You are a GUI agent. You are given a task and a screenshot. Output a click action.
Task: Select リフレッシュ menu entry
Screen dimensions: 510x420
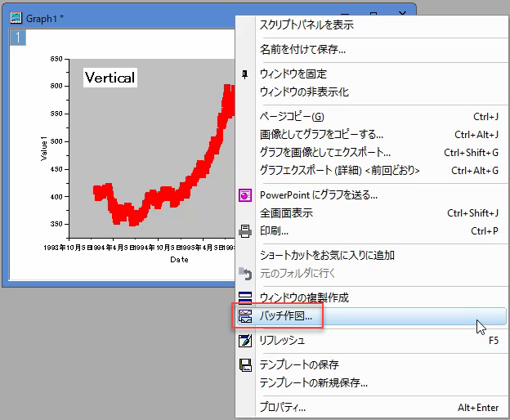point(371,341)
